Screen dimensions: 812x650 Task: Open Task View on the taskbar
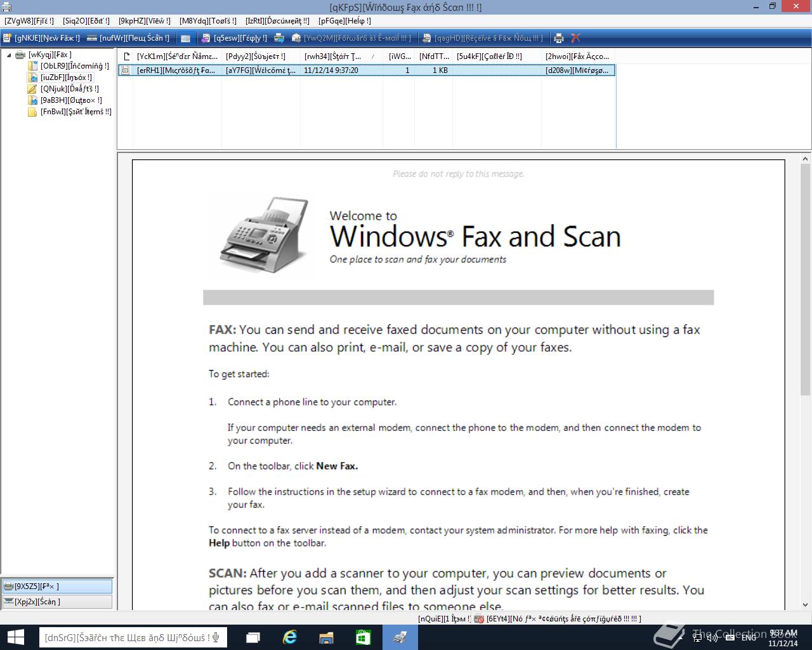click(253, 637)
